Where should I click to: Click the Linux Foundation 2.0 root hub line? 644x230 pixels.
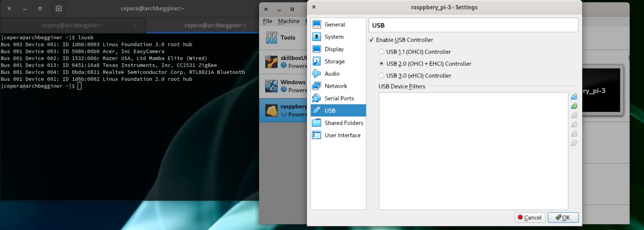97,79
